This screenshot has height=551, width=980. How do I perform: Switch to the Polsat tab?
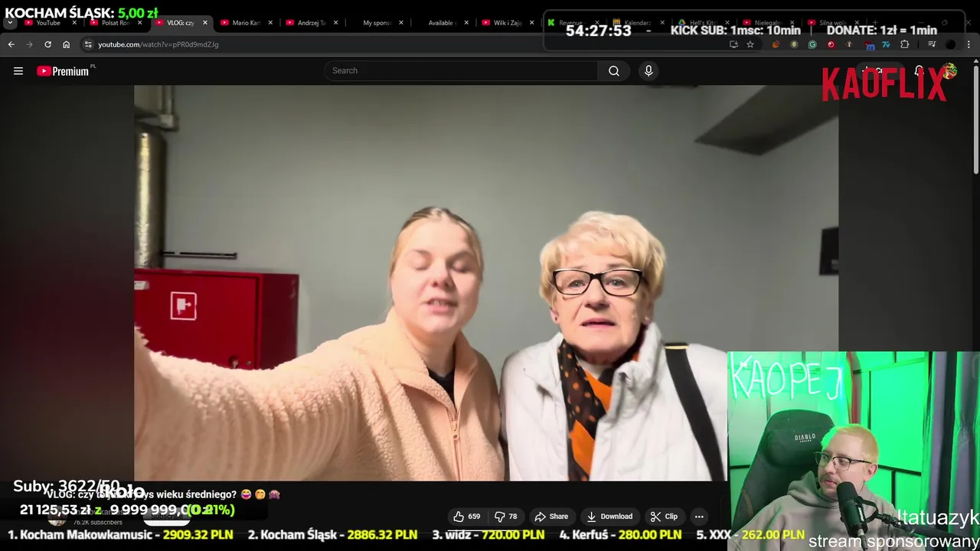coord(115,23)
